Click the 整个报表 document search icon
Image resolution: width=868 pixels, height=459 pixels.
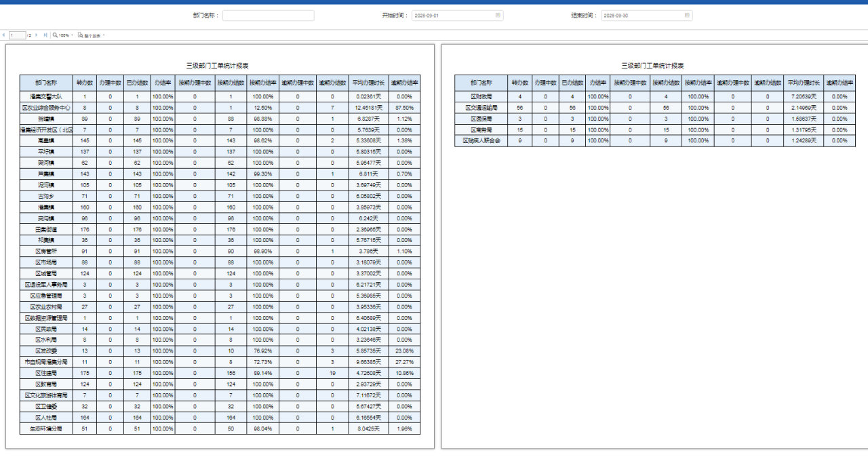[x=80, y=35]
